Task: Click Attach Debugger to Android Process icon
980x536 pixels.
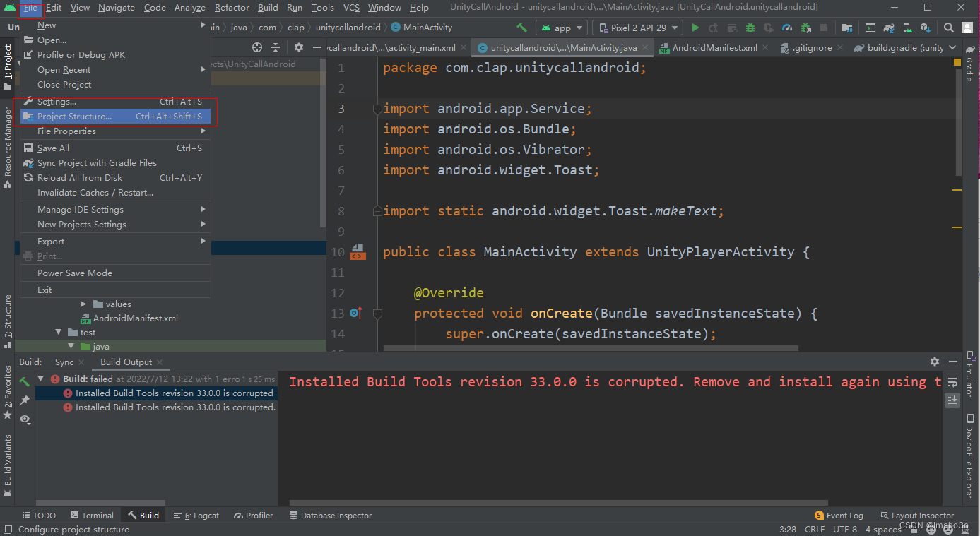Action: pos(805,28)
